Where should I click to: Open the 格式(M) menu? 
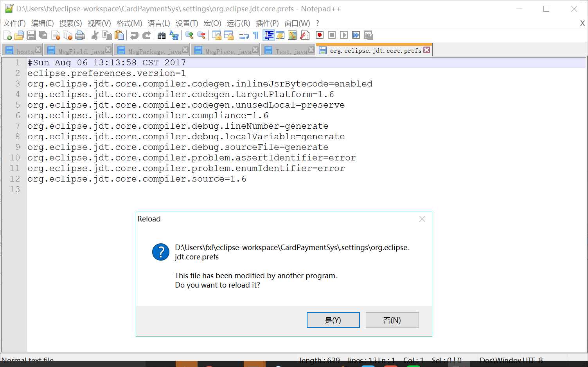tap(129, 23)
